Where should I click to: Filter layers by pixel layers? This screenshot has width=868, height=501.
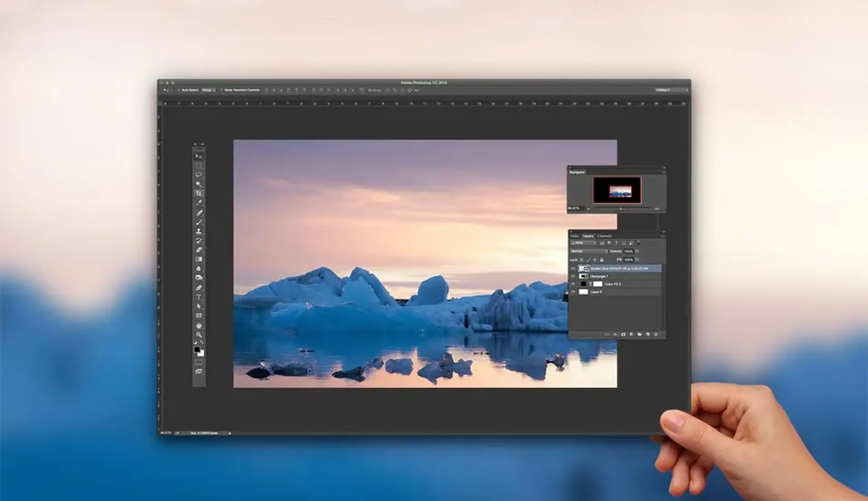point(602,243)
